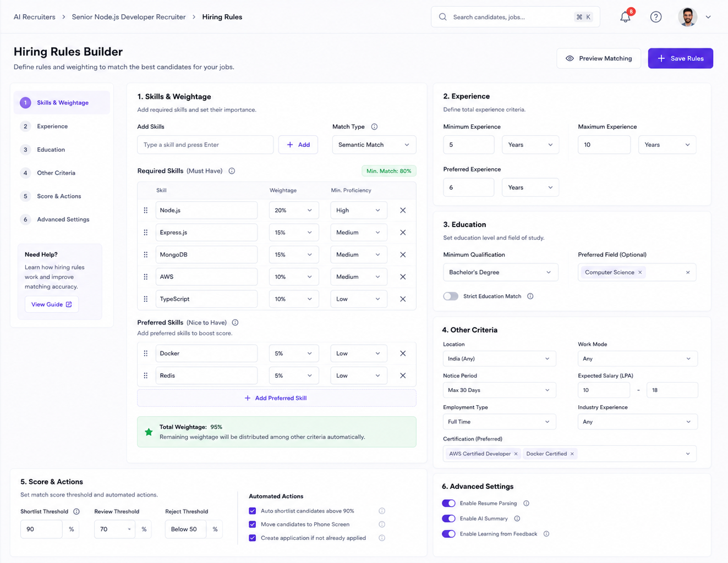Expand the user profile menu chevron

pyautogui.click(x=708, y=17)
